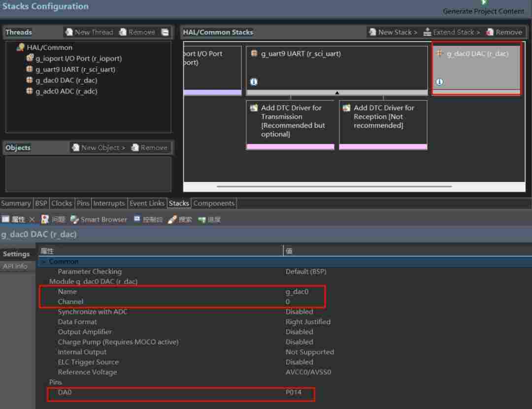Select g_ioport I/O Port module in tree
The image size is (532, 409).
point(78,58)
